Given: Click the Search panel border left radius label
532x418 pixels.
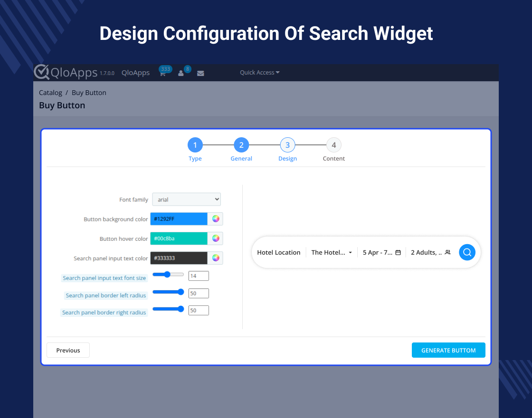Looking at the screenshot, I should (x=106, y=295).
